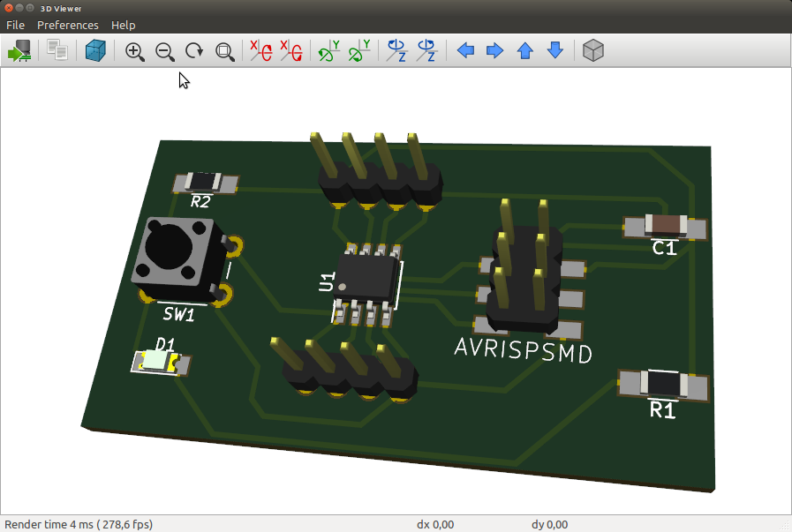Click the Render time status text
Viewport: 792px width, 532px height.
point(79,524)
